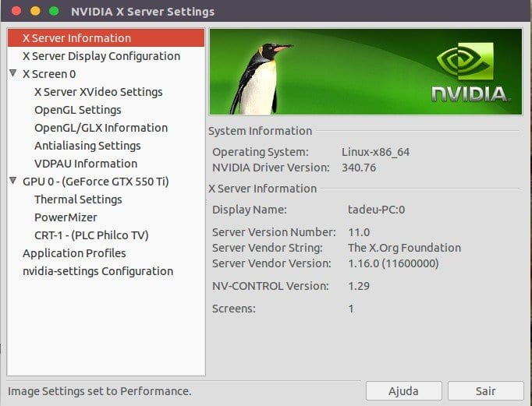Click the Sair quit button
Image resolution: width=532 pixels, height=406 pixels.
tap(485, 390)
